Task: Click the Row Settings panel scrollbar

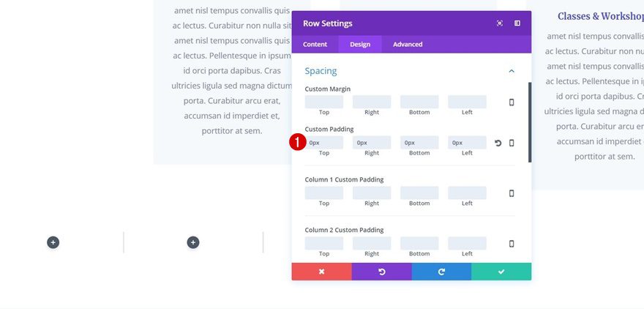Action: pyautogui.click(x=530, y=122)
